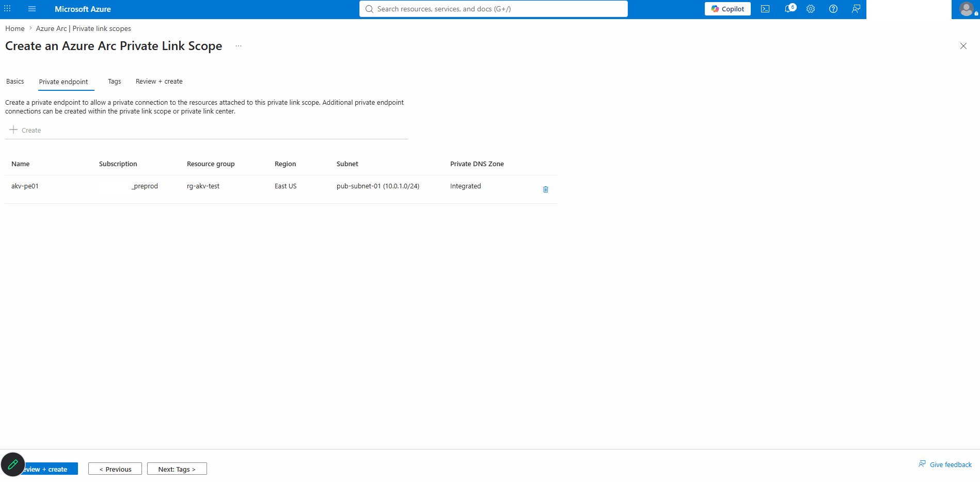Click the Resource group column header
This screenshot has height=482, width=980.
click(x=211, y=164)
